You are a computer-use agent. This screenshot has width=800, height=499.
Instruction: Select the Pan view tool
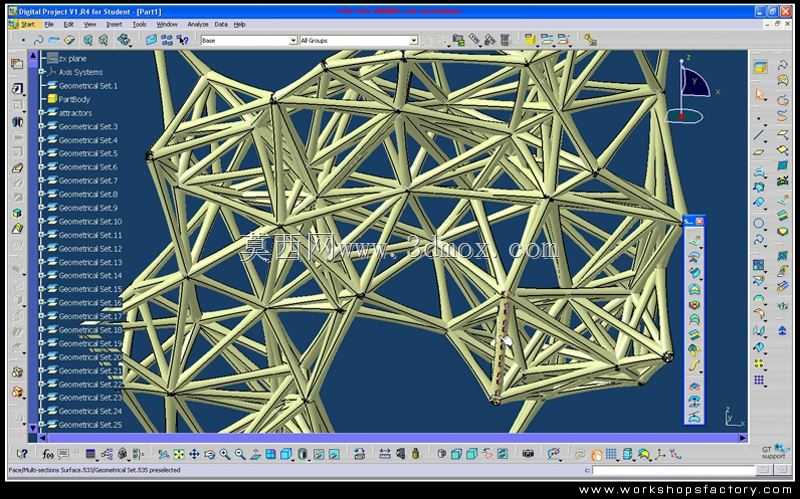(x=194, y=454)
